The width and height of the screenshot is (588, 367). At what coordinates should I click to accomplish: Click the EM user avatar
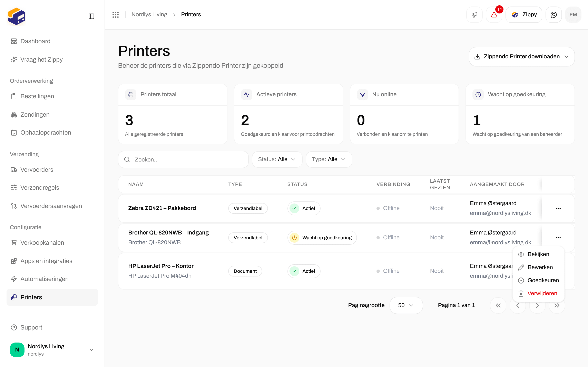click(x=573, y=15)
